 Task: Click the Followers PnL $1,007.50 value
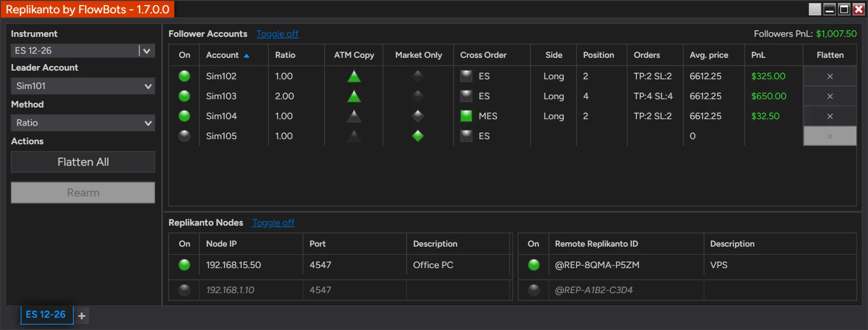pyautogui.click(x=836, y=34)
